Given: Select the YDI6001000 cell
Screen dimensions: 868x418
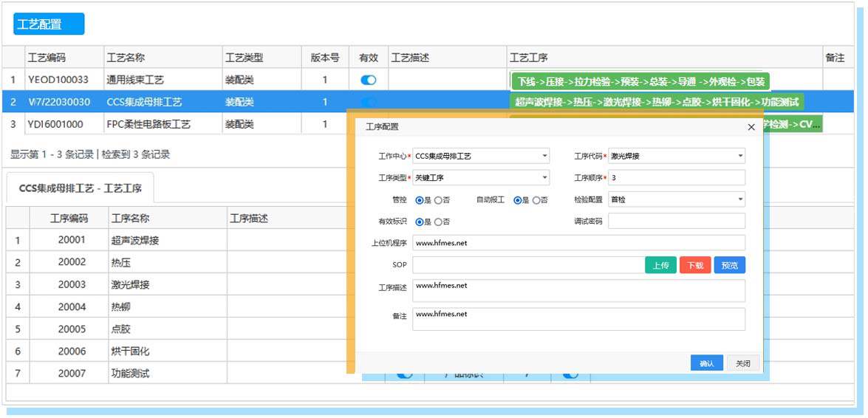Looking at the screenshot, I should point(63,125).
